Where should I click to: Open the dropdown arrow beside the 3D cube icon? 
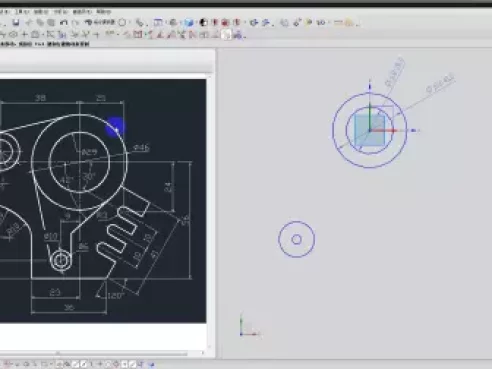(x=196, y=23)
